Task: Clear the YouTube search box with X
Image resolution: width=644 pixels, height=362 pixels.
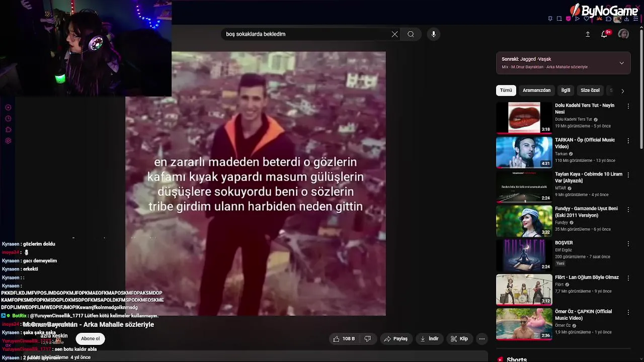Action: [394, 34]
